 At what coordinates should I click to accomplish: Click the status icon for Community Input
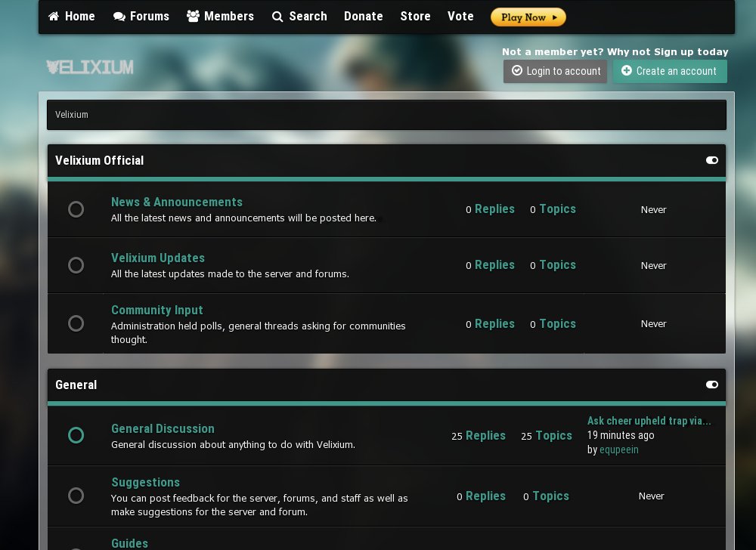pos(76,323)
